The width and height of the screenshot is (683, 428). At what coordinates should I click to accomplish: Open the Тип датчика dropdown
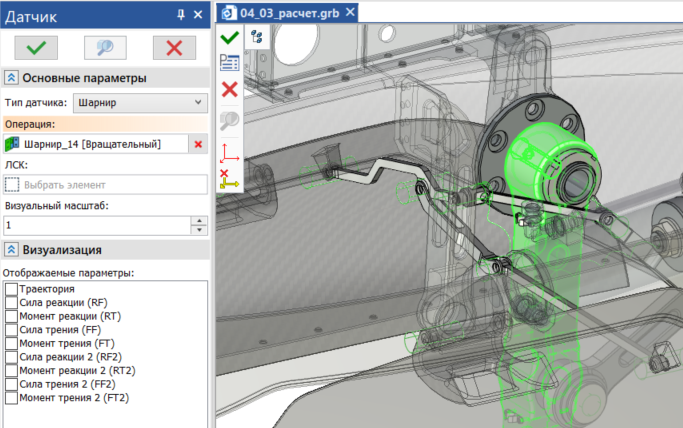point(139,102)
